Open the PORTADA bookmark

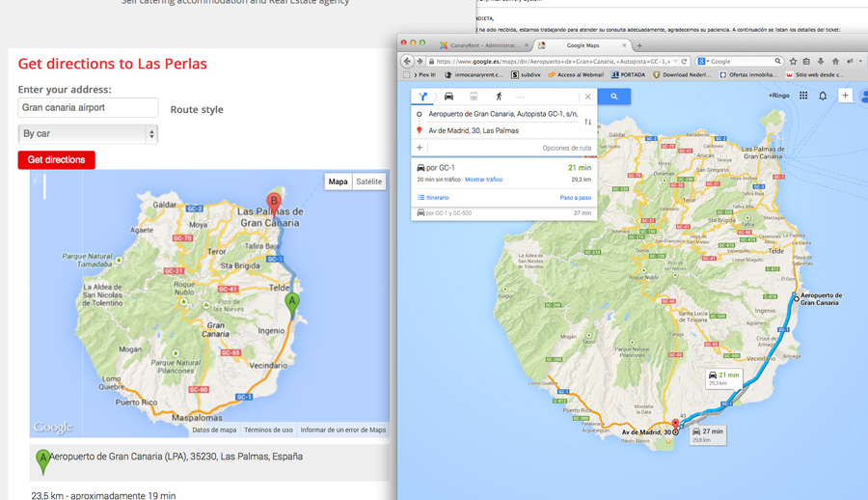pyautogui.click(x=628, y=74)
